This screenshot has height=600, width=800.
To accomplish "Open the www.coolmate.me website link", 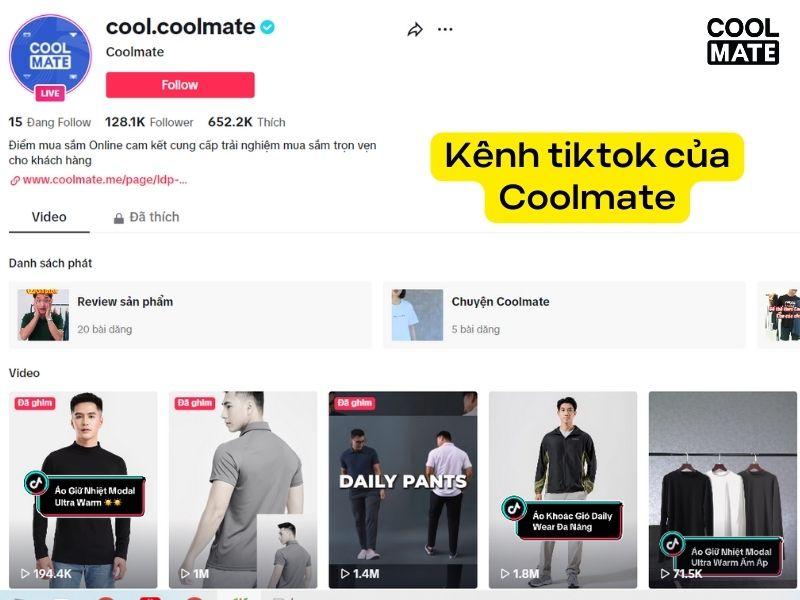I will point(105,180).
